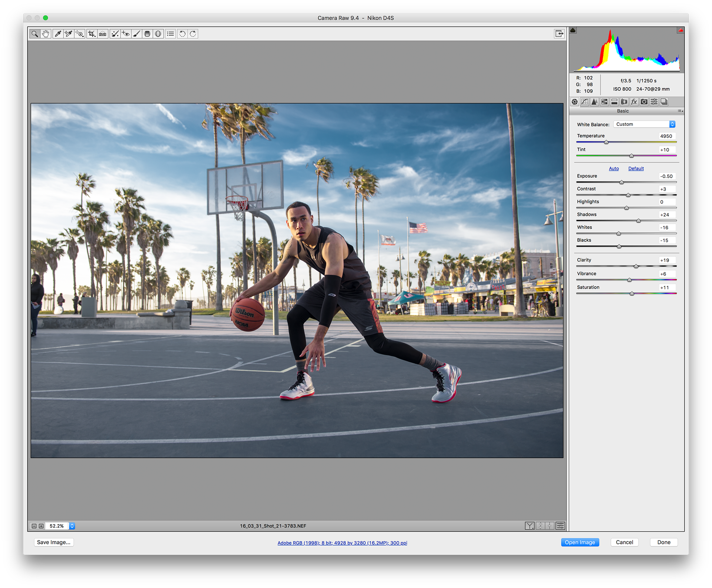Select the Adjustment Brush tool
This screenshot has height=588, width=712.
click(136, 34)
